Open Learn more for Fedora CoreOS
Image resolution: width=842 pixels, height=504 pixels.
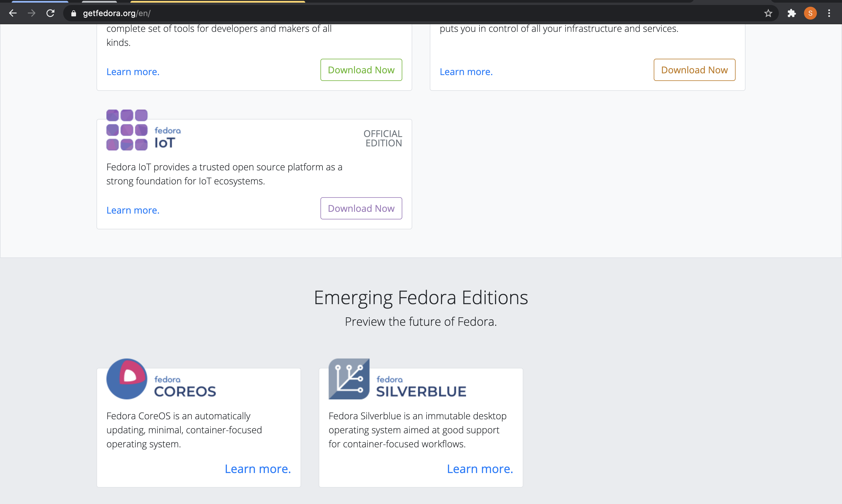coord(258,469)
